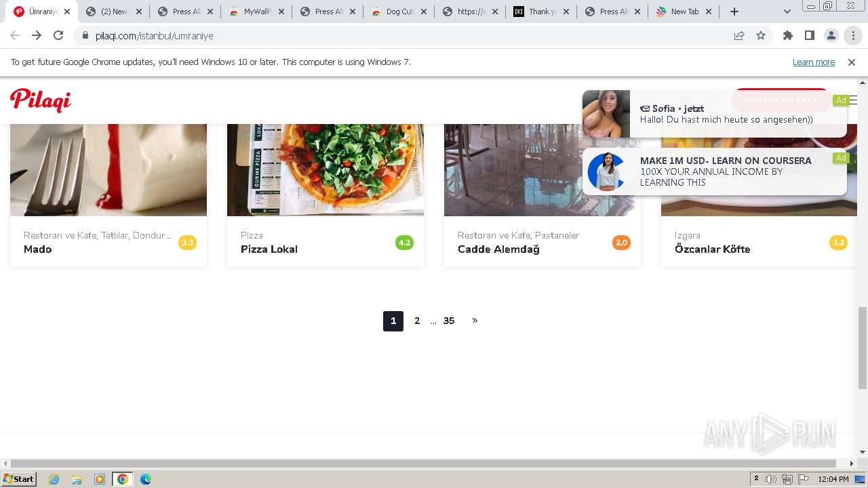The height and width of the screenshot is (488, 868).
Task: Click the Action Center flag tray icon
Action: [805, 479]
